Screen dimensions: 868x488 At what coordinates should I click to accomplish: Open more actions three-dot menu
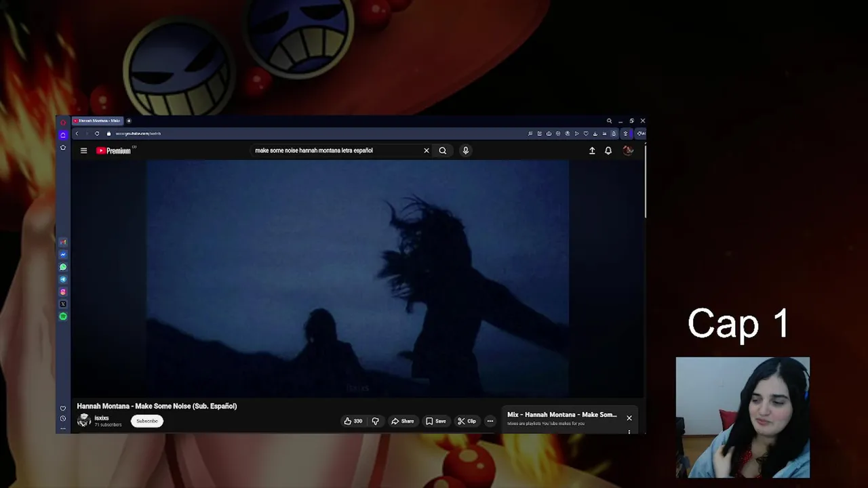pyautogui.click(x=490, y=421)
